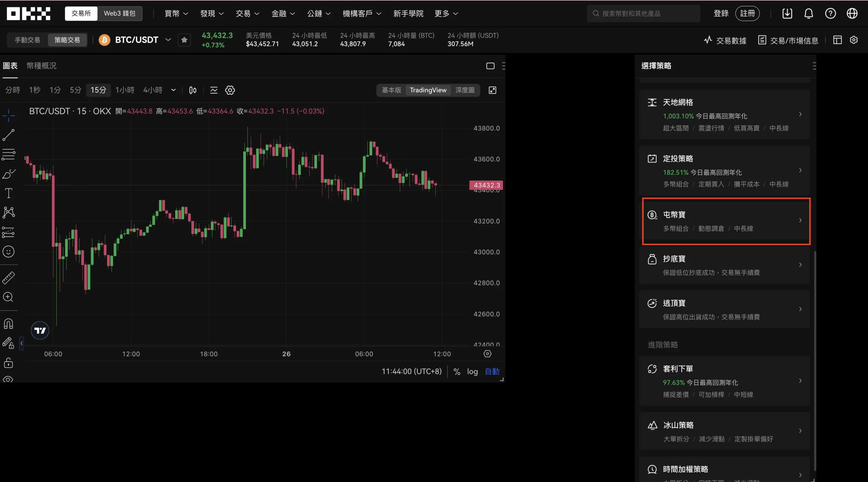Maximize the chart panel window icon
The image size is (868, 482).
click(490, 66)
